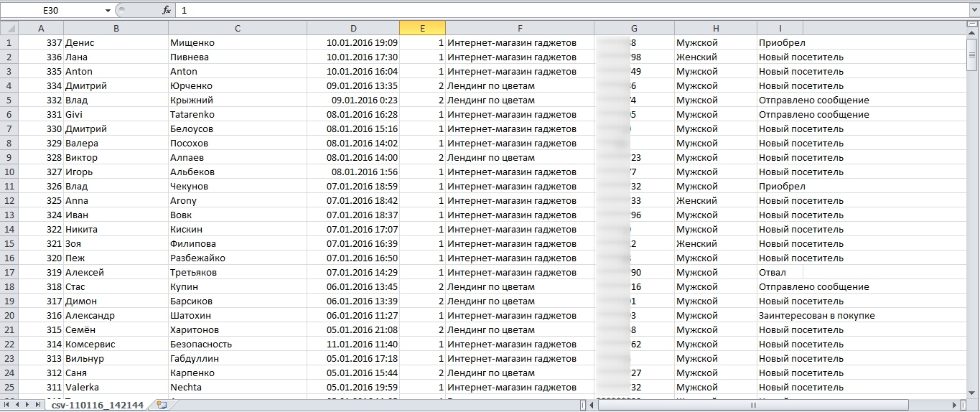Click the vertical scrollbar up arrow

point(971,33)
